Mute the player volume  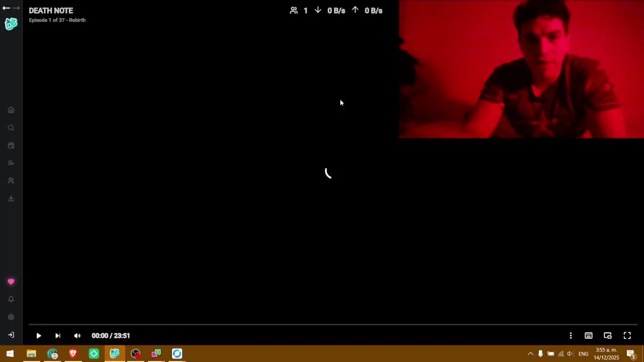(x=77, y=335)
